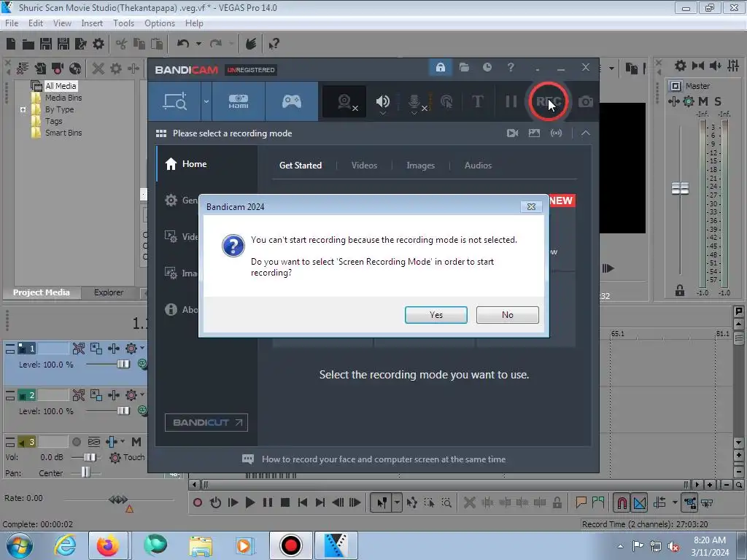The height and width of the screenshot is (560, 747).
Task: Switch to the Images tab
Action: tap(421, 166)
